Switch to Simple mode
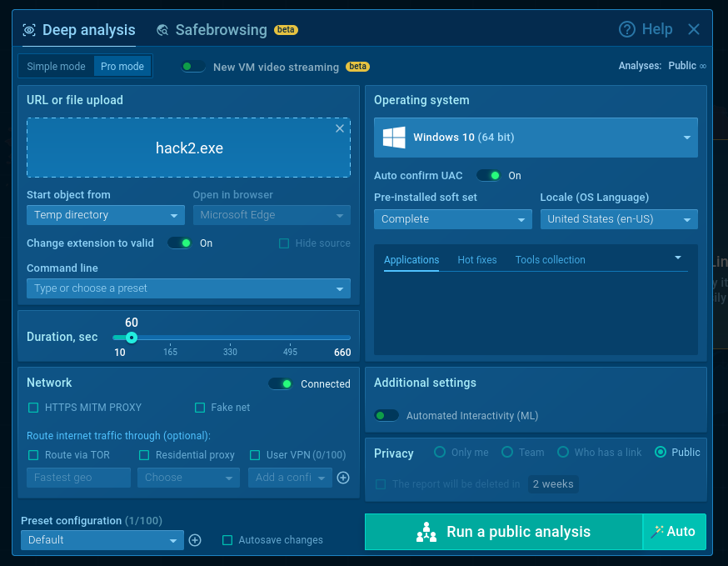This screenshot has width=728, height=566. coord(56,67)
